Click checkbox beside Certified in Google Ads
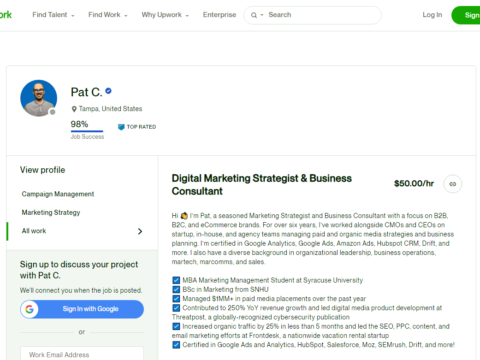Image resolution: width=480 pixels, height=360 pixels. coord(176,345)
